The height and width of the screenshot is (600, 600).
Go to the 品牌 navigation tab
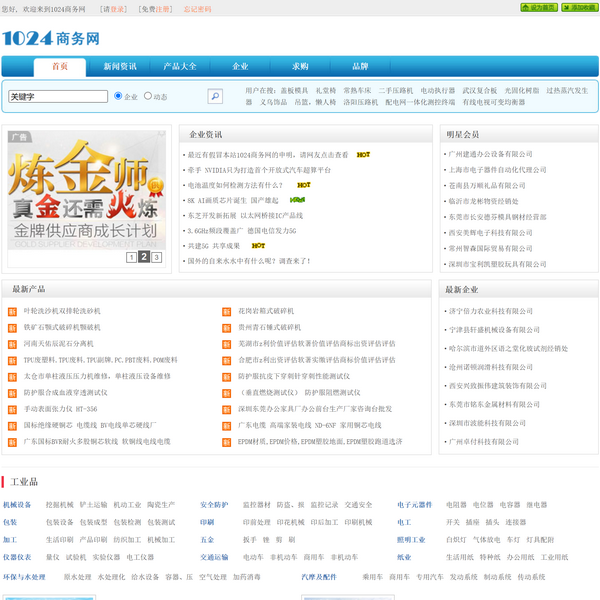click(x=360, y=67)
